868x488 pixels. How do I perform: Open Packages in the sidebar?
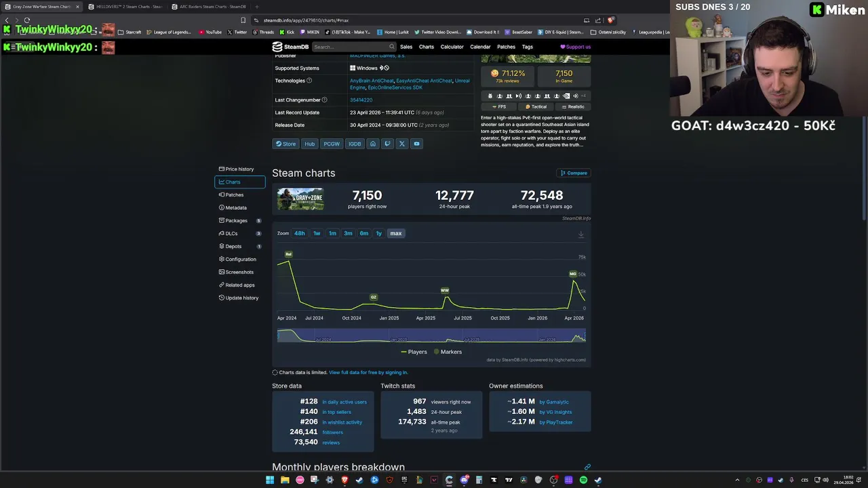pos(239,220)
